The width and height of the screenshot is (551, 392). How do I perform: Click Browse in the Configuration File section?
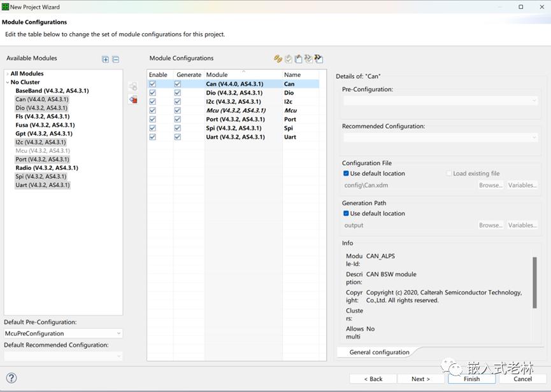click(x=490, y=185)
